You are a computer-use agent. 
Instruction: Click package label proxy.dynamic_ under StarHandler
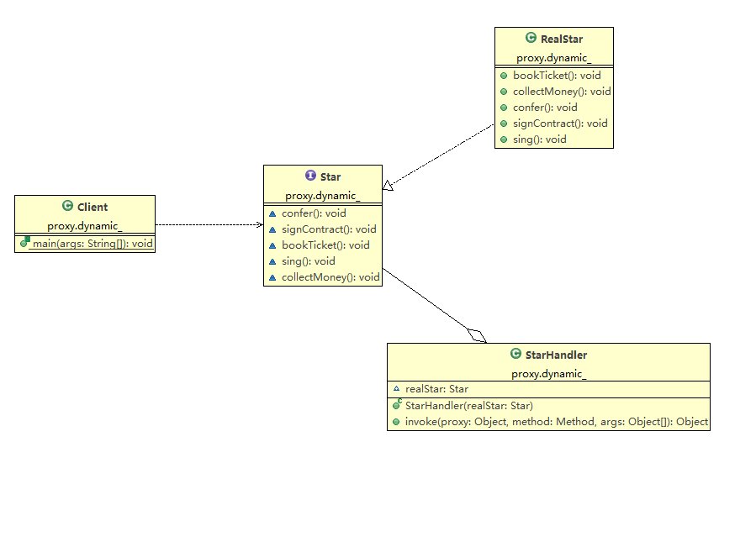(x=548, y=374)
